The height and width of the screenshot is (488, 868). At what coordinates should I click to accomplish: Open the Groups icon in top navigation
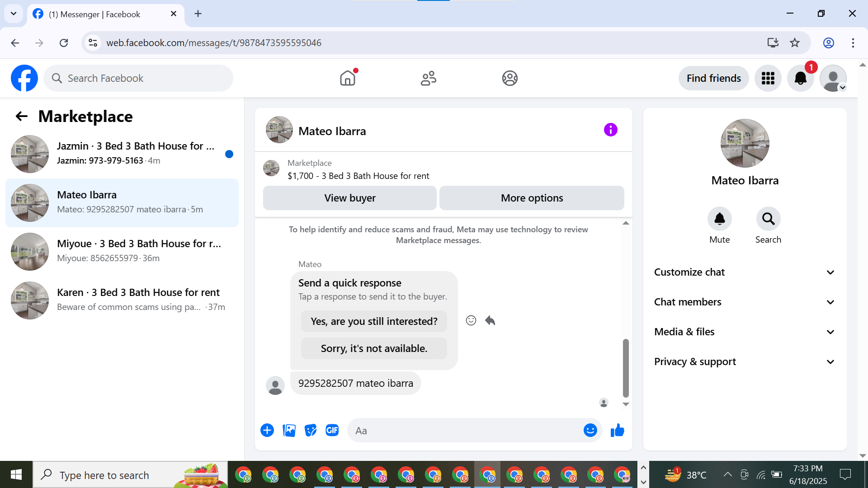[509, 78]
